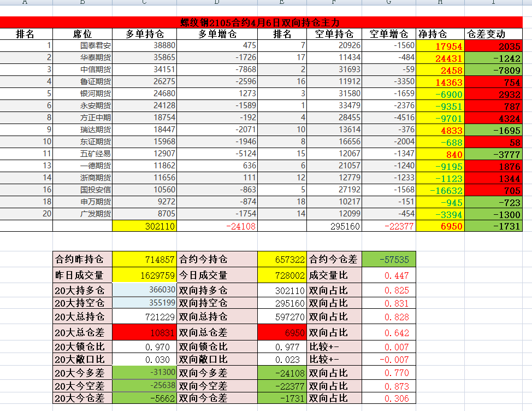This screenshot has height=411, width=532.
Task: Select 双向敞口比 value 0.023
Action: tap(282, 360)
